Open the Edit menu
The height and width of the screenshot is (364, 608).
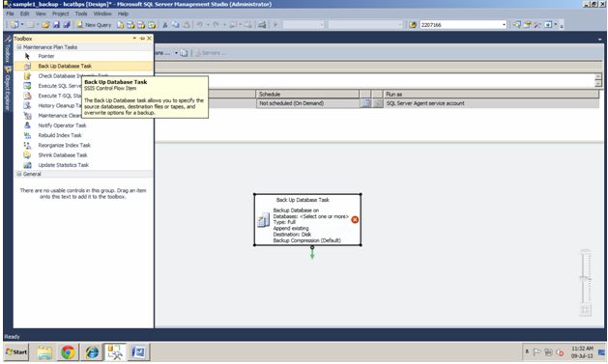(x=25, y=14)
